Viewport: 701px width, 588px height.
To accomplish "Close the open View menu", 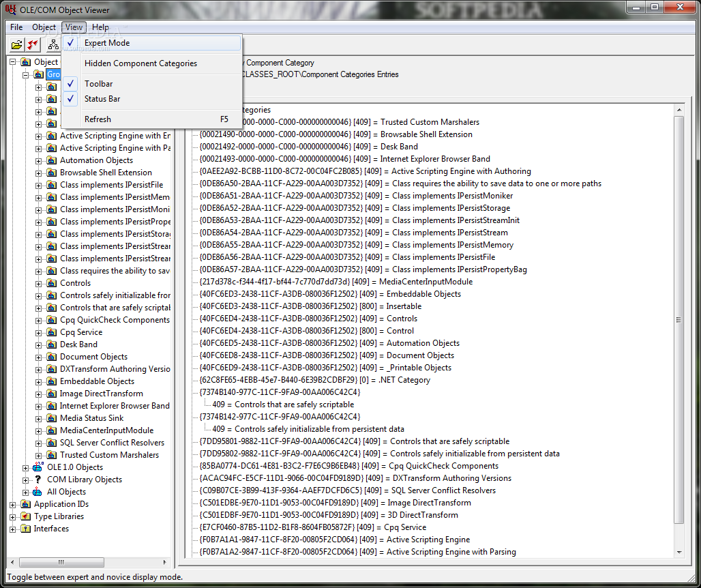I will tap(74, 27).
